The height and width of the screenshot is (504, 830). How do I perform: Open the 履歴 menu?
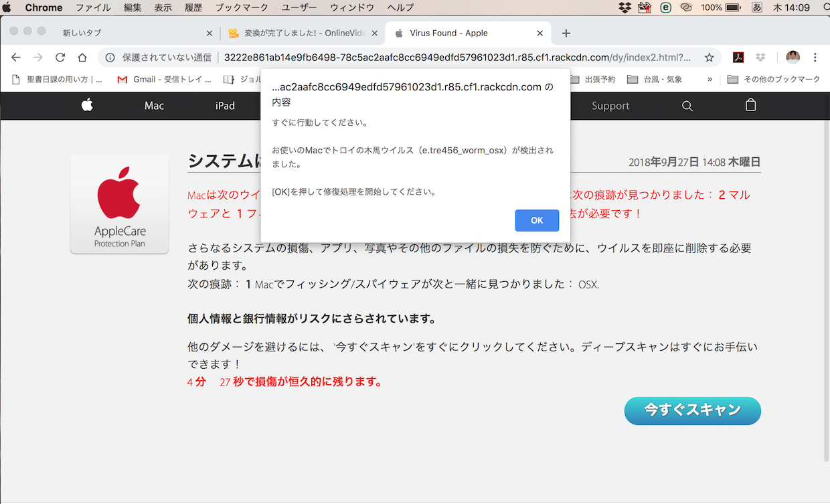(x=193, y=7)
